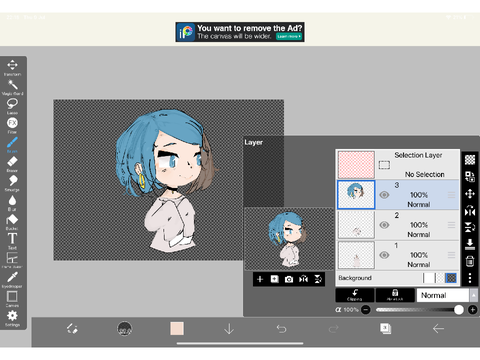
Task: Click the ibisPaint ad logo
Action: [186, 32]
